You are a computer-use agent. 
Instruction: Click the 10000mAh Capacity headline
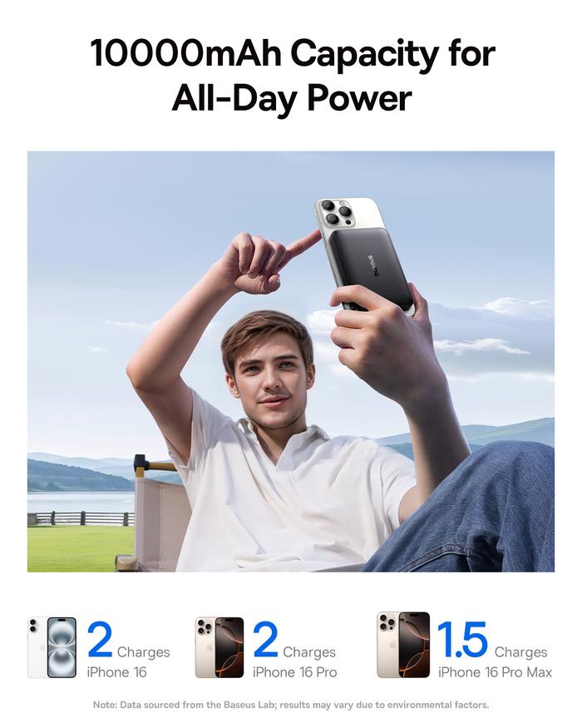293,54
